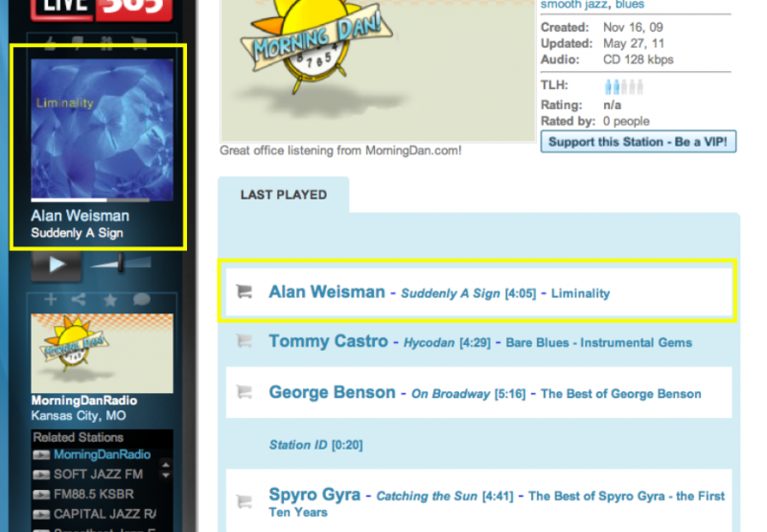The width and height of the screenshot is (767, 532).
Task: Click the cart icon beside Alan Weisman track
Action: [x=244, y=292]
